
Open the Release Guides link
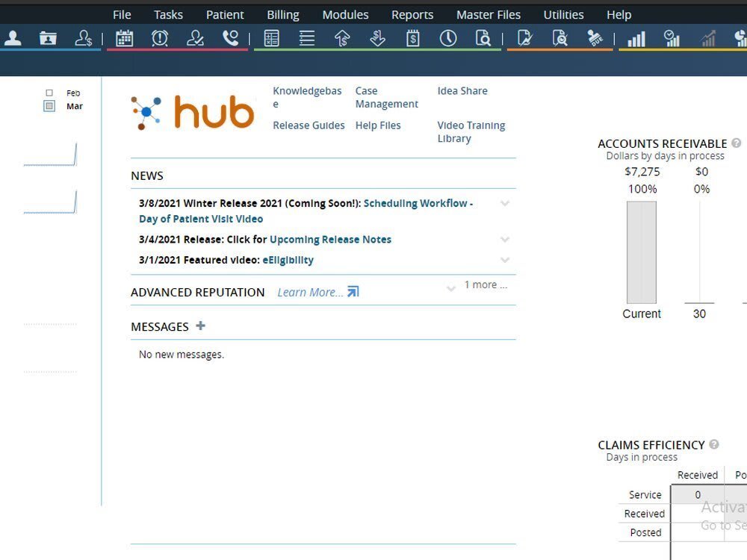[x=309, y=125]
